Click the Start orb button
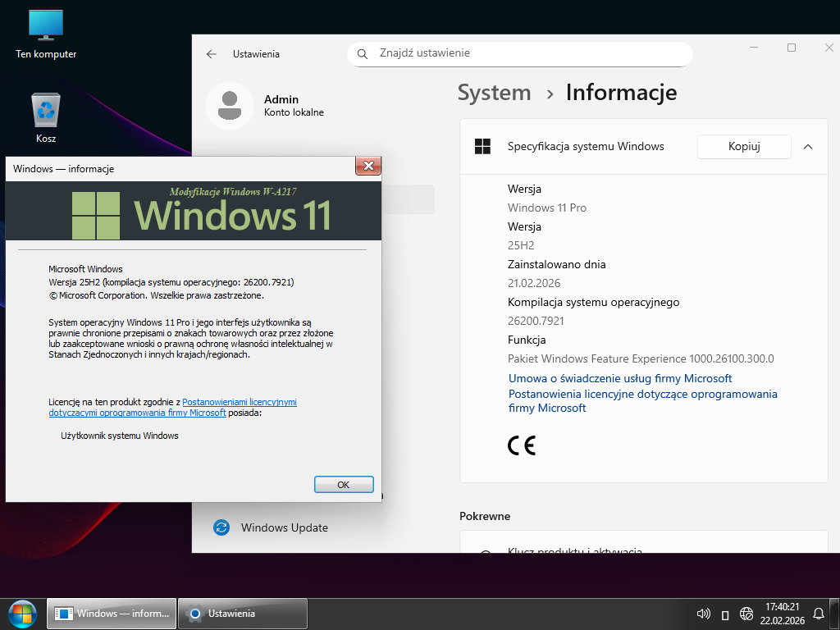840x630 pixels. pos(22,614)
